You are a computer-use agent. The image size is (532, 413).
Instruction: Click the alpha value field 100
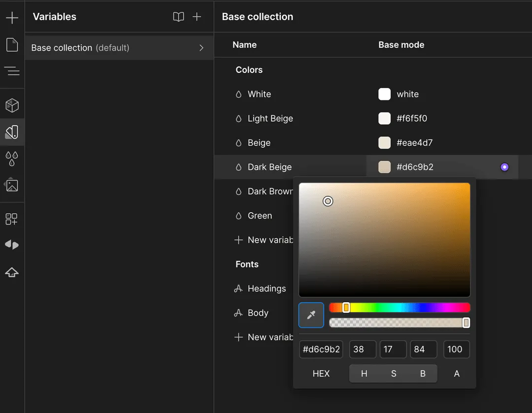[x=456, y=349]
